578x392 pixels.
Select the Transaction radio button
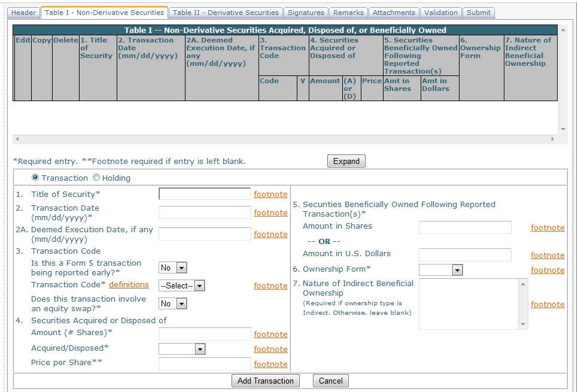[x=35, y=178]
